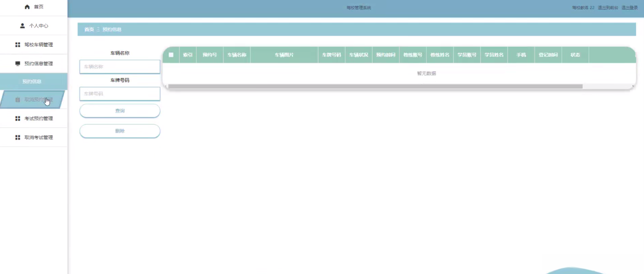Click the home icon in sidebar

click(x=27, y=7)
